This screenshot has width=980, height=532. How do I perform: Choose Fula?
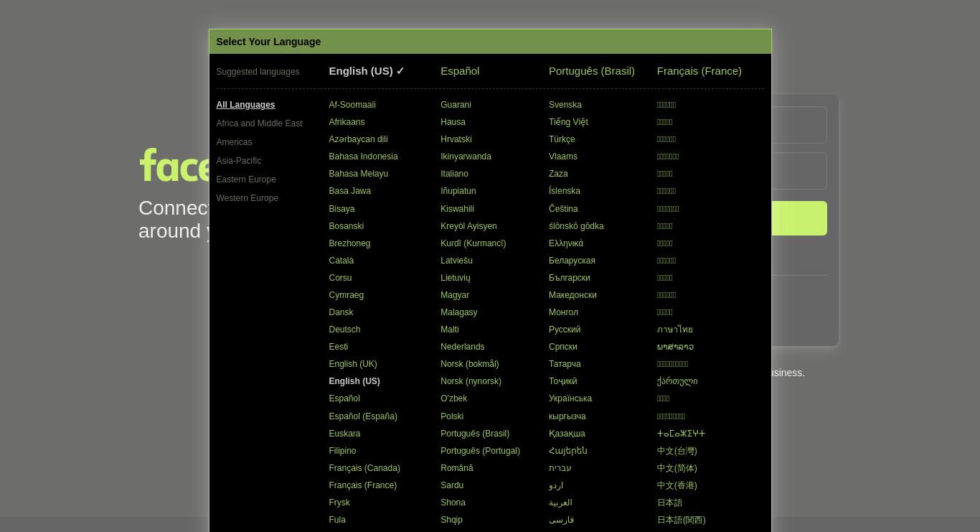point(337,520)
